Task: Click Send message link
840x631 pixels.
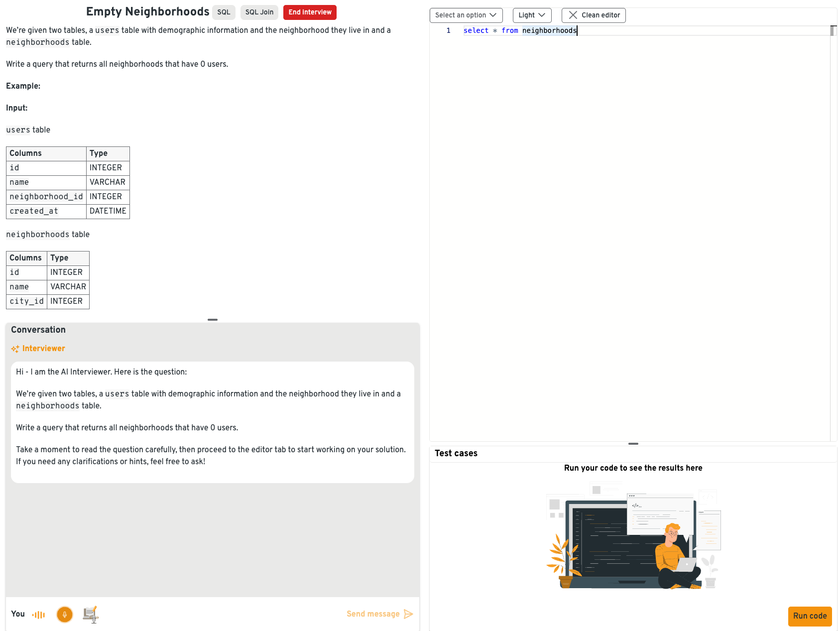Action: [x=373, y=614]
